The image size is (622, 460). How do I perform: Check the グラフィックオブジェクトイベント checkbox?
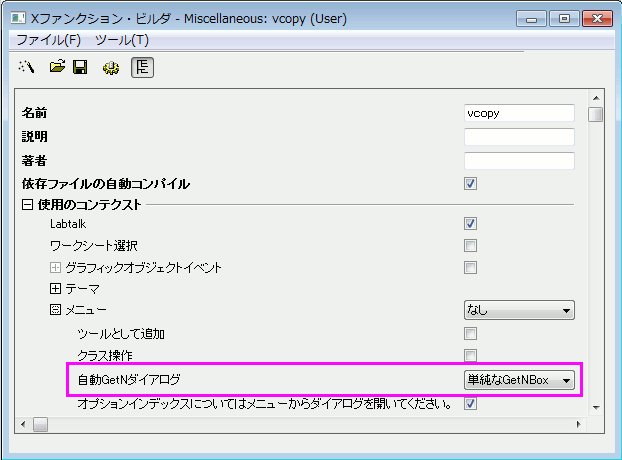[x=470, y=267]
